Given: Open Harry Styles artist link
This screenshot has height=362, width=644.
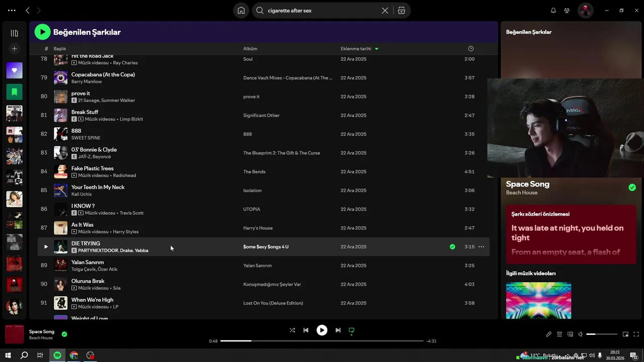Looking at the screenshot, I should (126, 232).
